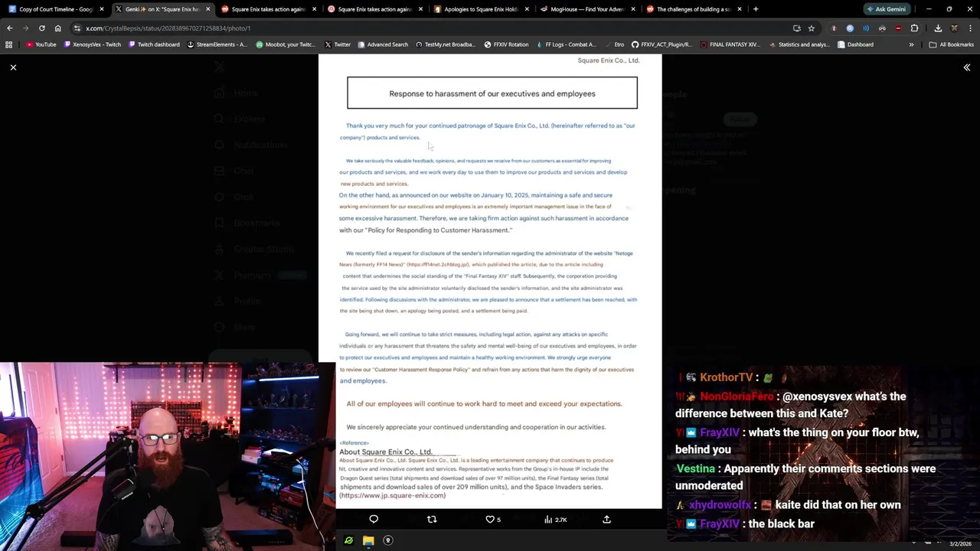Image resolution: width=980 pixels, height=551 pixels.
Task: Click the magnifier circle extension icon
Action: pyautogui.click(x=850, y=28)
